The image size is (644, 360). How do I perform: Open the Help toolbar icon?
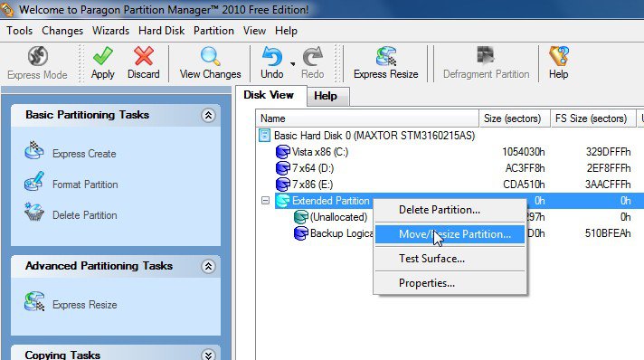click(559, 56)
